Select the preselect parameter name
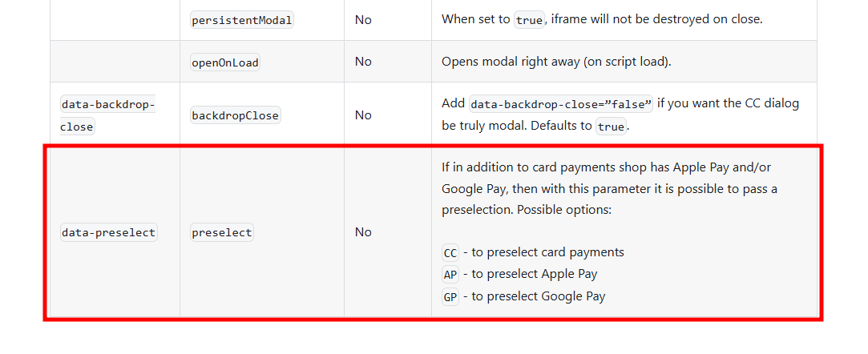This screenshot has height=354, width=868. coord(221,232)
